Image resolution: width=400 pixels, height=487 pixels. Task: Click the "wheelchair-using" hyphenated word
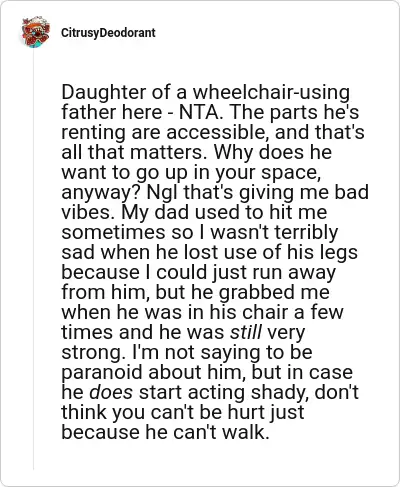tap(272, 92)
